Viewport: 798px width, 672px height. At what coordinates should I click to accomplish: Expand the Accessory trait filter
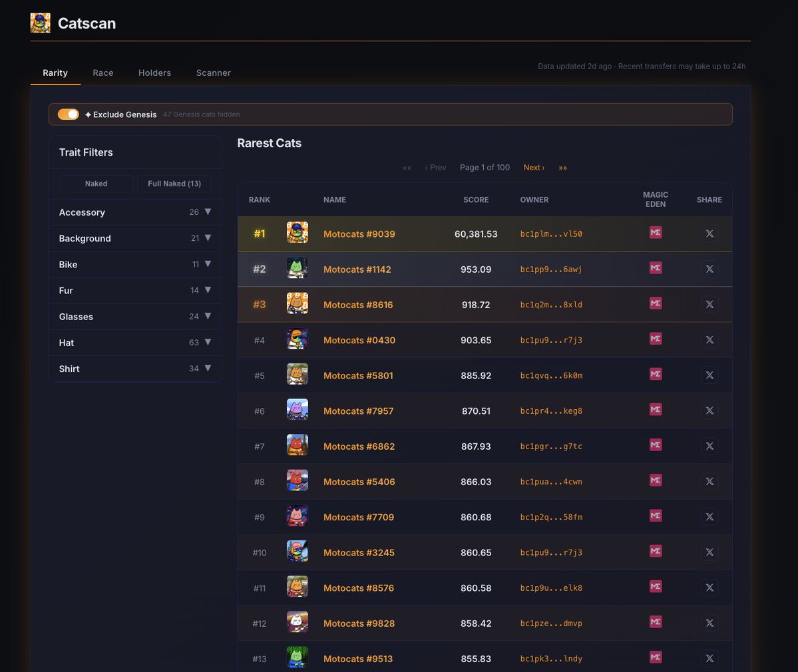pos(135,212)
